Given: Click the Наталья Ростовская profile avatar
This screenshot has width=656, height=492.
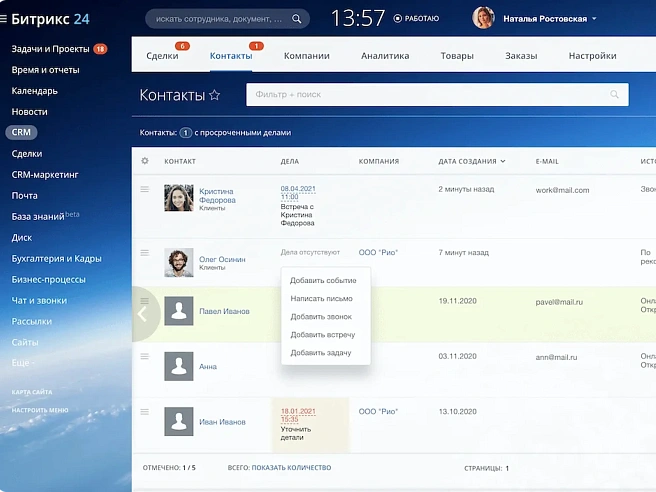Looking at the screenshot, I should pyautogui.click(x=483, y=18).
